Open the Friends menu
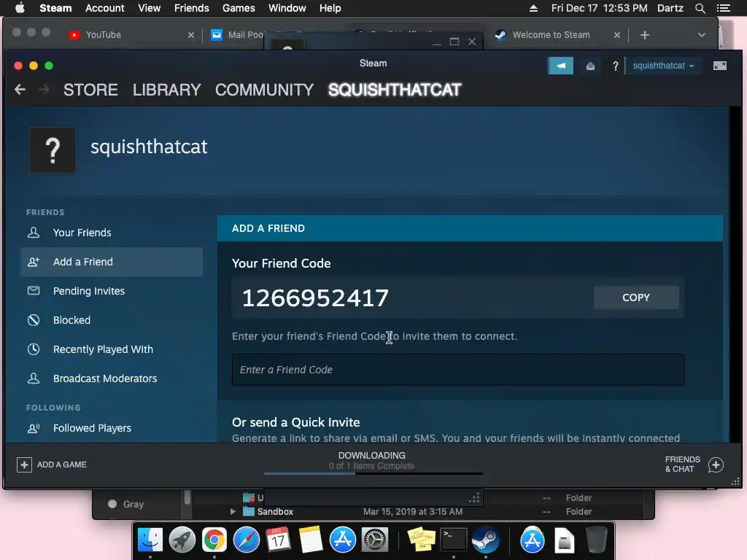Screen dimensions: 747x560 (x=192, y=8)
